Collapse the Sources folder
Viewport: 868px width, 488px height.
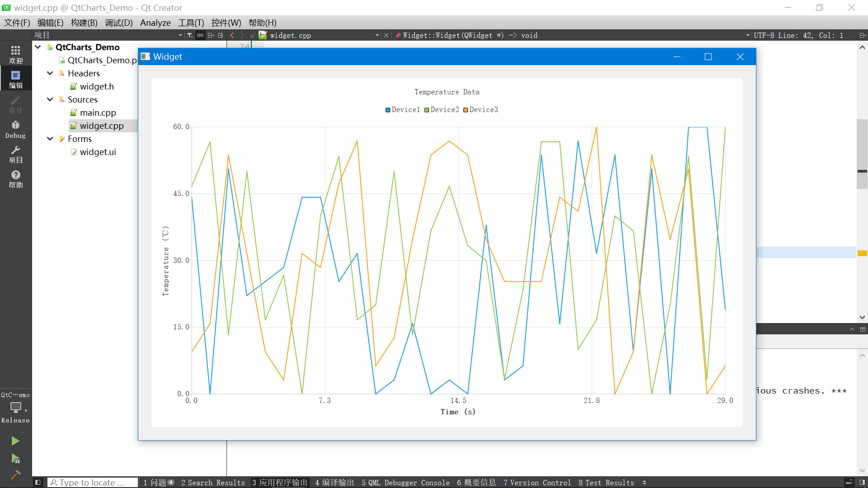[50, 99]
